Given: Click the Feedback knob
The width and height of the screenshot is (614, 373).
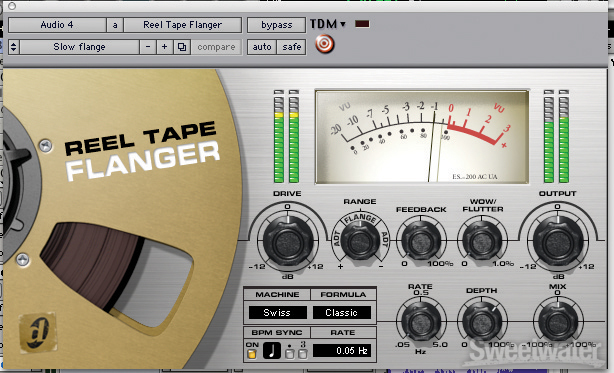Looking at the screenshot, I should click(421, 242).
